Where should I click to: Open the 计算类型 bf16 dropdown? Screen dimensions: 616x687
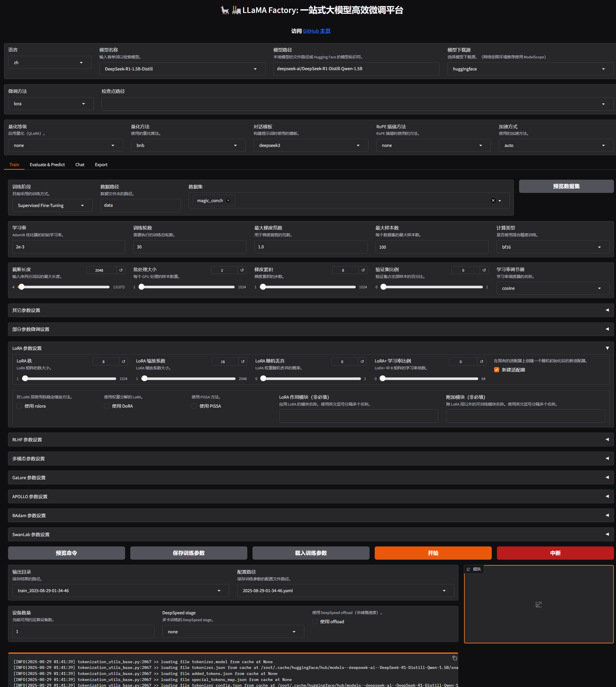tap(553, 247)
